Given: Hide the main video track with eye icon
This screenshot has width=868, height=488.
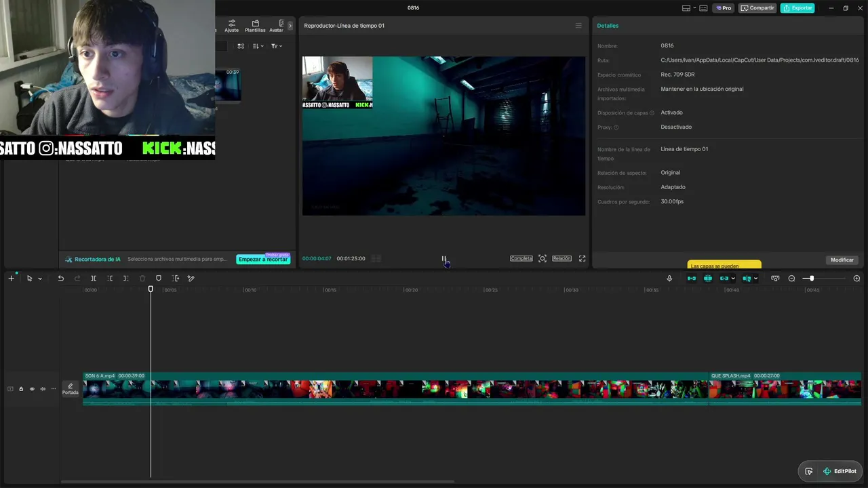Looking at the screenshot, I should (x=32, y=389).
